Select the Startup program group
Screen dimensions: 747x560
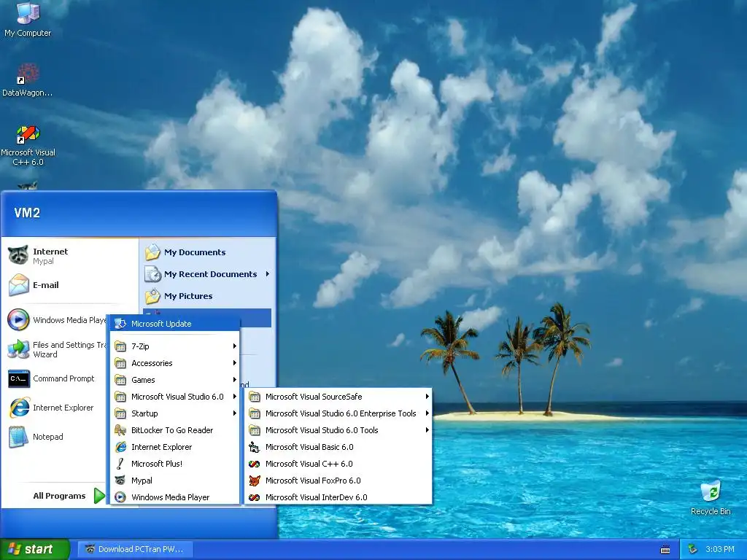(x=175, y=413)
